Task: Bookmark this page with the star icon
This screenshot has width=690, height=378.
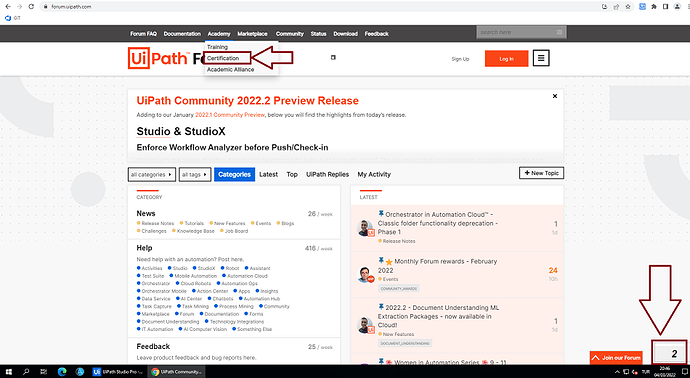Action: 628,7
